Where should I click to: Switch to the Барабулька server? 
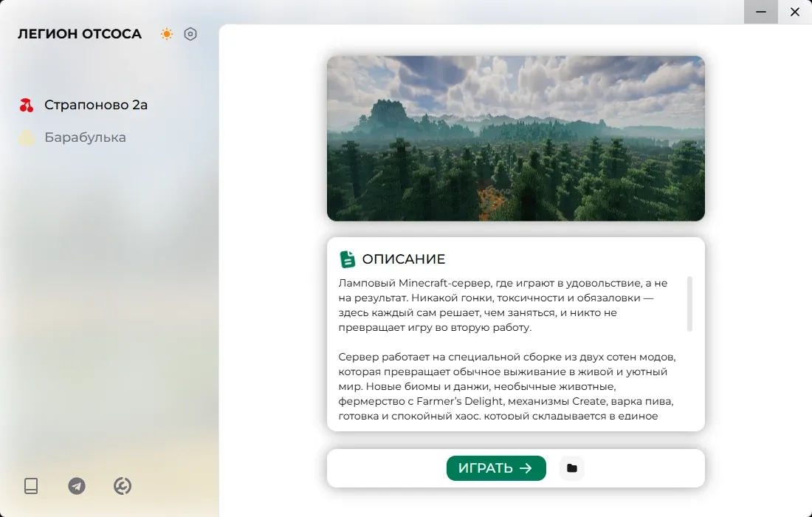click(86, 137)
